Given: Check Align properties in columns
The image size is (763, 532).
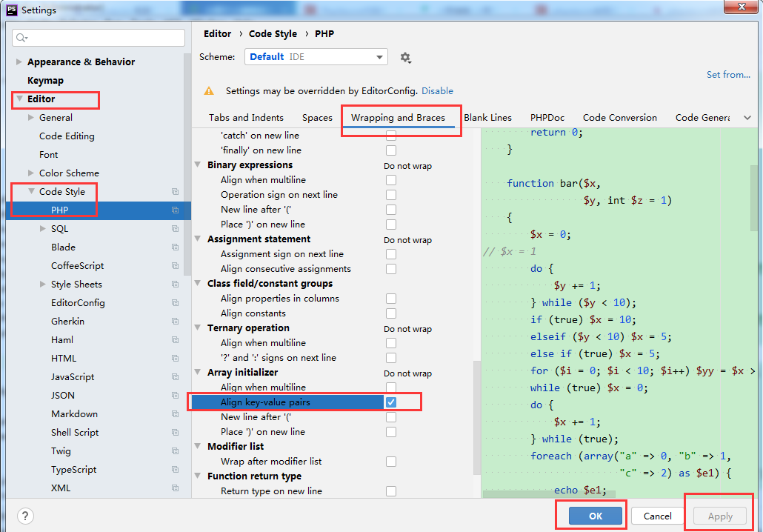Looking at the screenshot, I should point(390,299).
